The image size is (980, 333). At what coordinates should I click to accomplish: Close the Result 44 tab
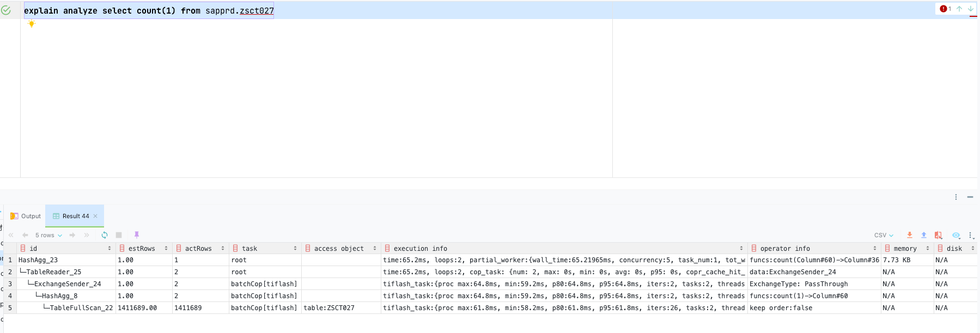(x=95, y=216)
